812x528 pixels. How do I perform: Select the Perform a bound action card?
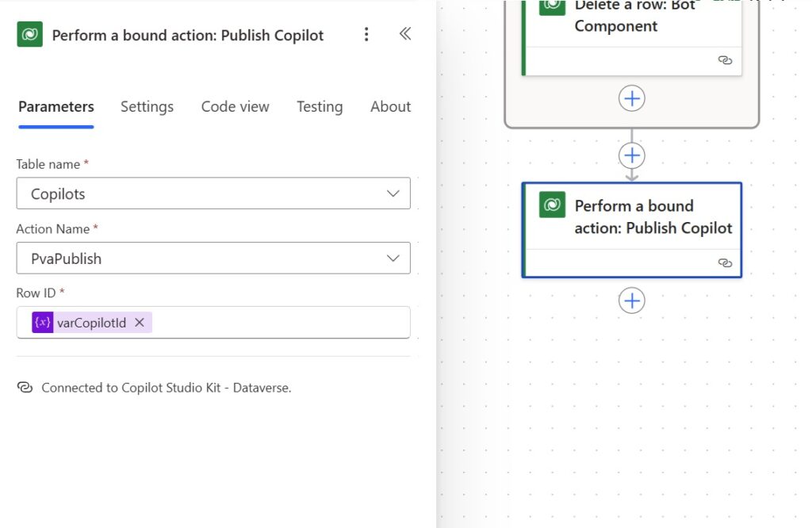pyautogui.click(x=632, y=230)
